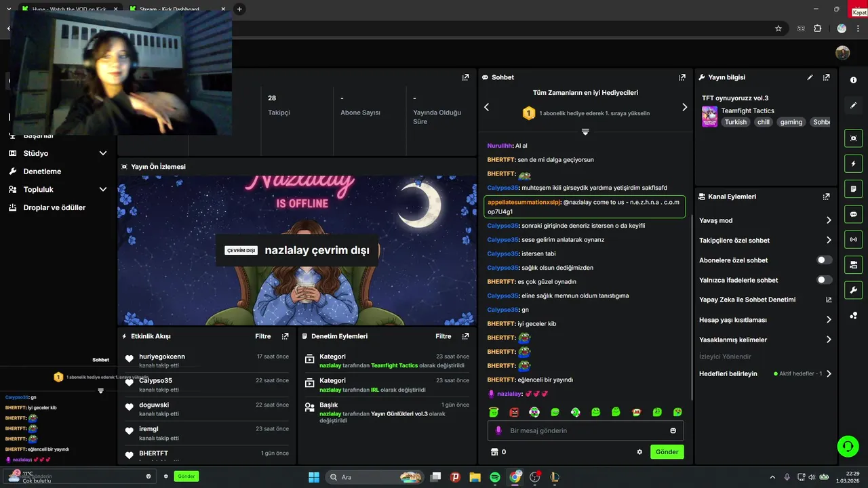Screen dimensions: 868x488
Task: Toggle the channel actions icon in right sidebar
Action: (853, 264)
